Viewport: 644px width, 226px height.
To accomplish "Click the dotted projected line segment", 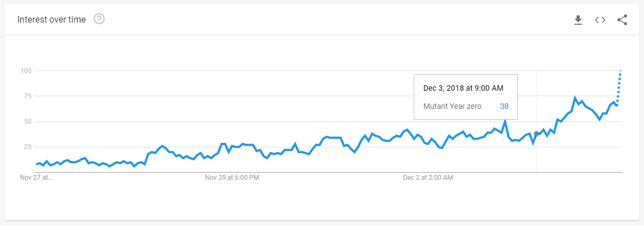I will pyautogui.click(x=619, y=87).
